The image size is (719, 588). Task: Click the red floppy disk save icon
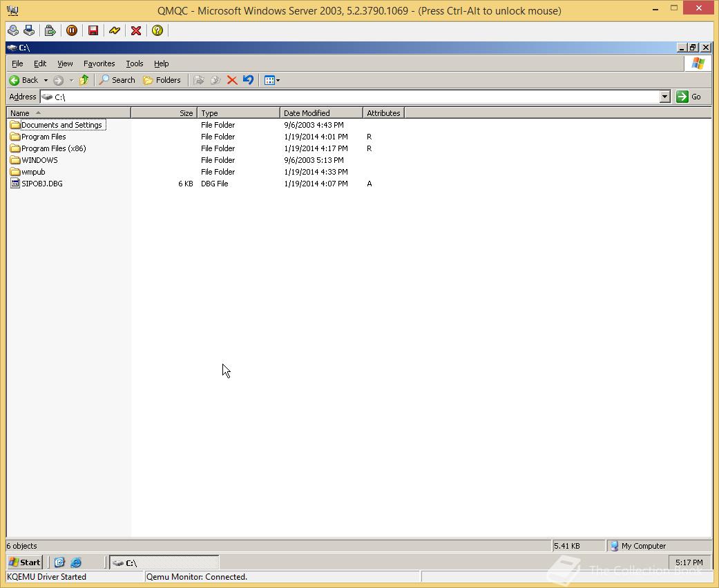93,30
